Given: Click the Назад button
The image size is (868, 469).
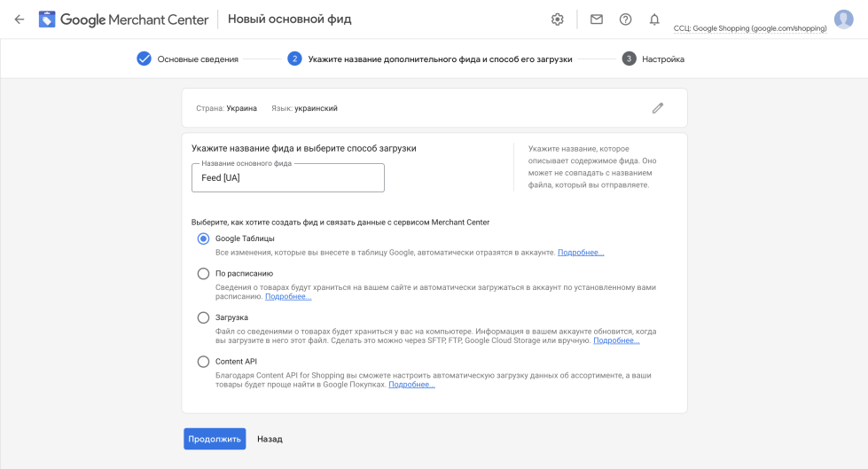Looking at the screenshot, I should pyautogui.click(x=270, y=439).
